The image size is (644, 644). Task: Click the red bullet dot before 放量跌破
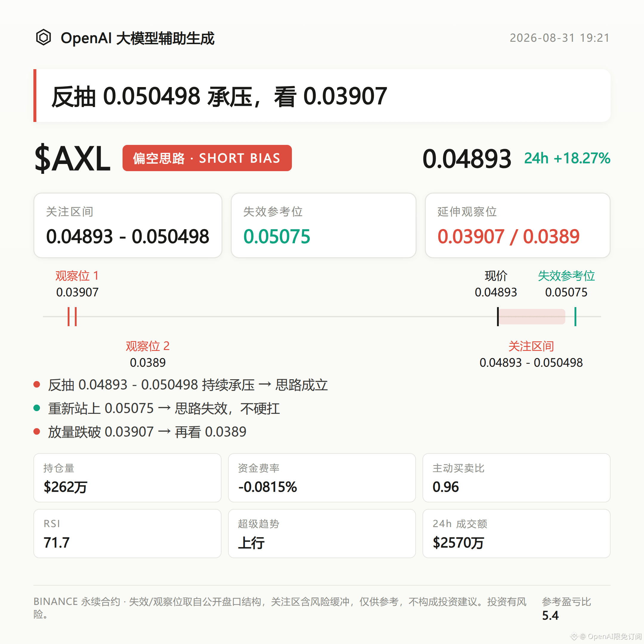click(x=37, y=432)
